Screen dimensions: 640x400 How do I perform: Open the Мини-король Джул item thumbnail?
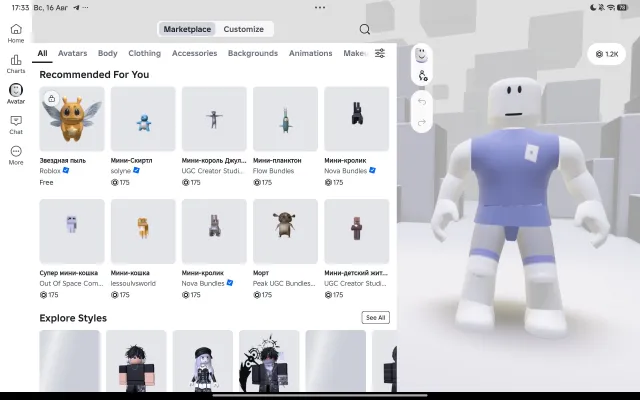(214, 119)
